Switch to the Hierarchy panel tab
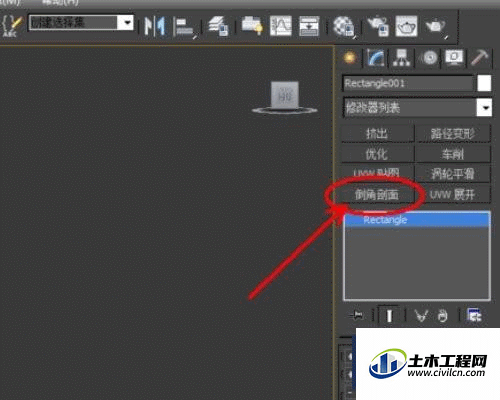Image resolution: width=500 pixels, height=400 pixels. tap(402, 58)
